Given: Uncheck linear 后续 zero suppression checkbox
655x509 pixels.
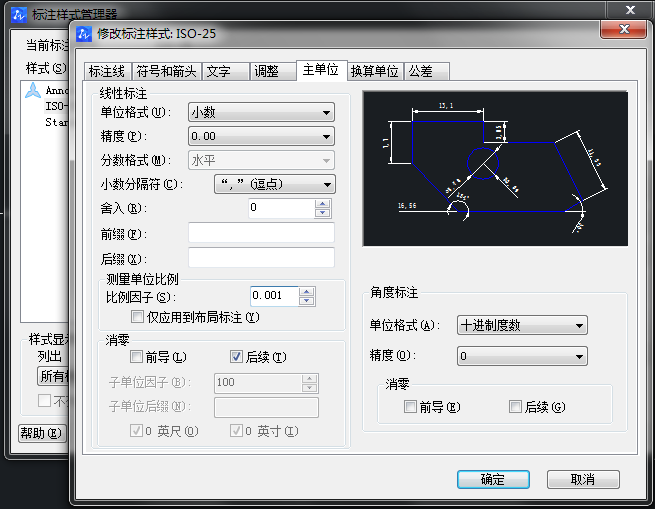Looking at the screenshot, I should coord(237,357).
